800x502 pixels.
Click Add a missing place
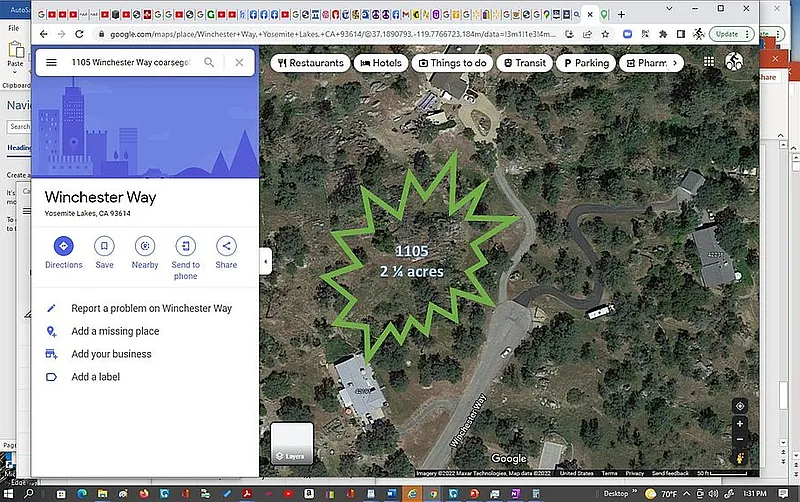click(115, 331)
